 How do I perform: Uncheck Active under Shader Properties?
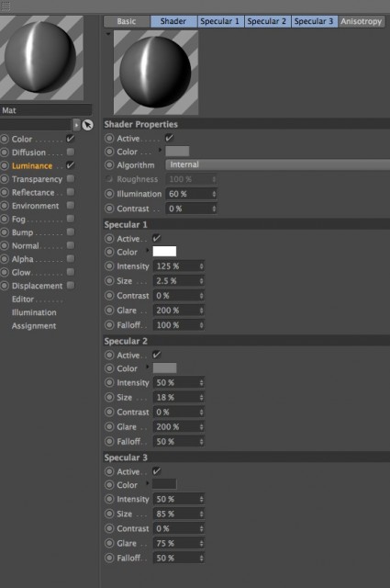(170, 138)
